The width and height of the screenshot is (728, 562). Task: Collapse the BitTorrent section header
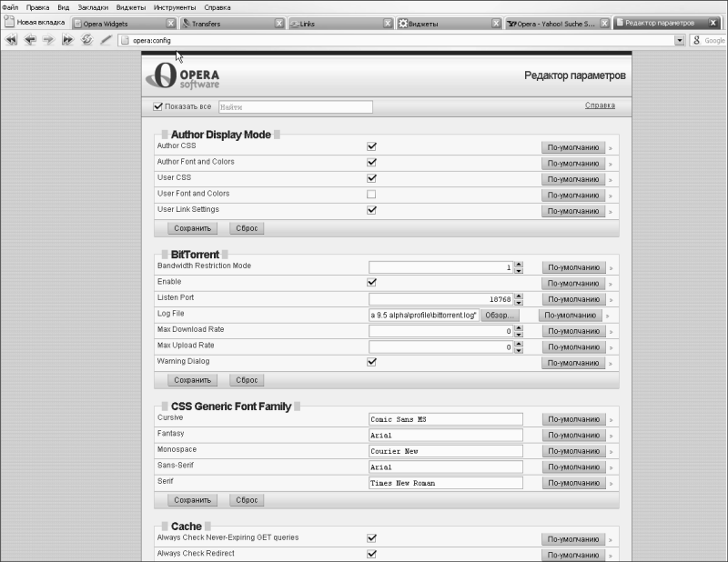[x=195, y=255]
